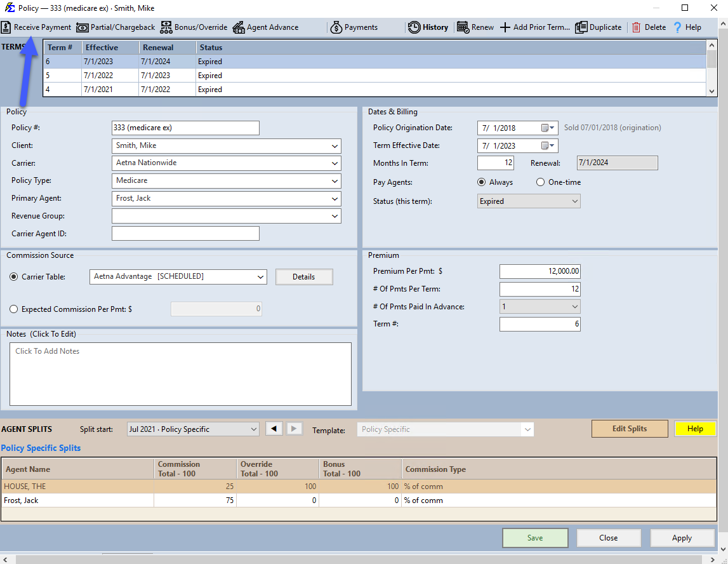Viewport: 728px width, 564px height.
Task: Record an Agent Advance
Action: 265,27
